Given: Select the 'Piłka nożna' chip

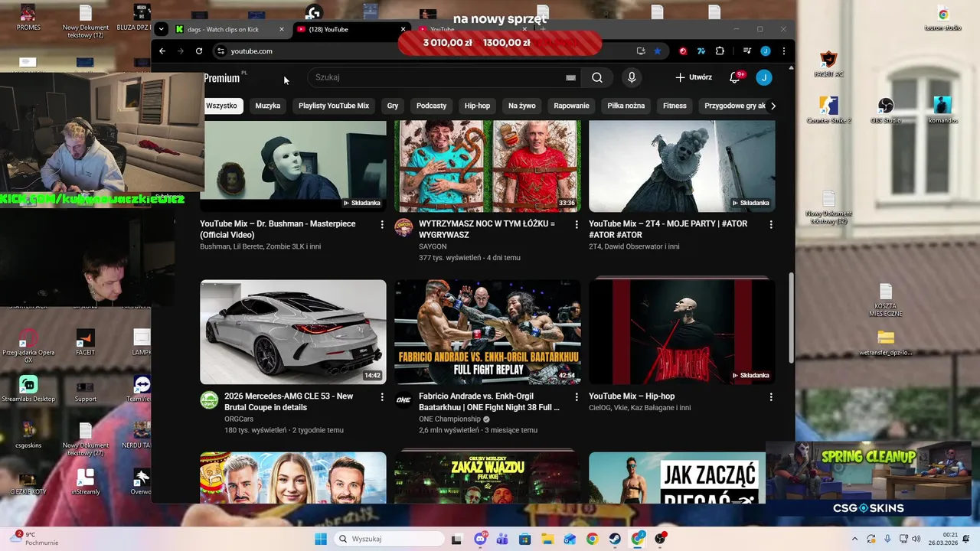Looking at the screenshot, I should click(x=626, y=106).
